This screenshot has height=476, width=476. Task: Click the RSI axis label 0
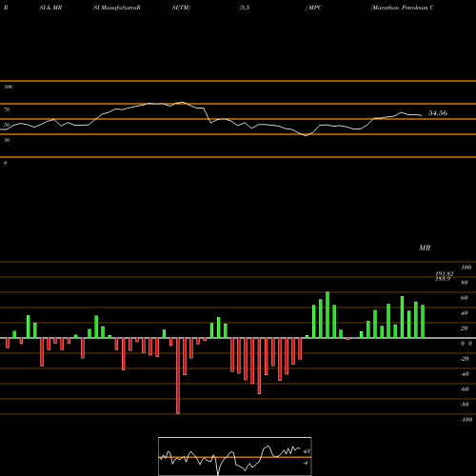point(5,163)
